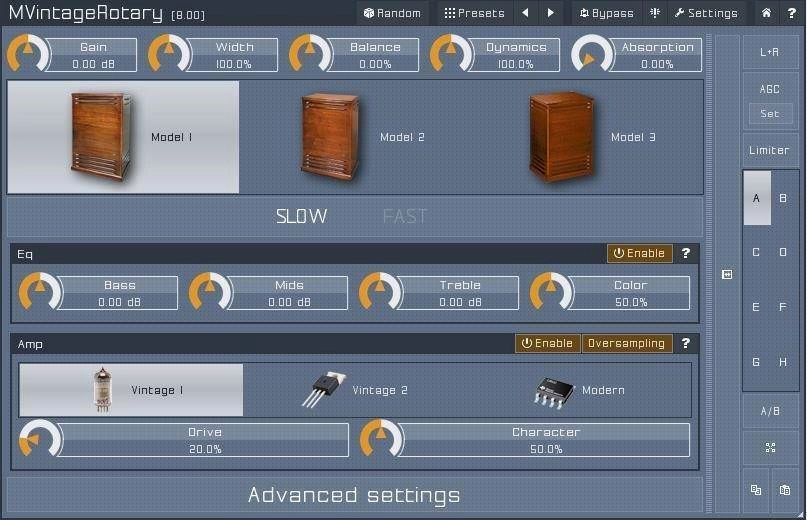Click the Color knob
Image resolution: width=807 pixels, height=520 pixels.
(551, 292)
